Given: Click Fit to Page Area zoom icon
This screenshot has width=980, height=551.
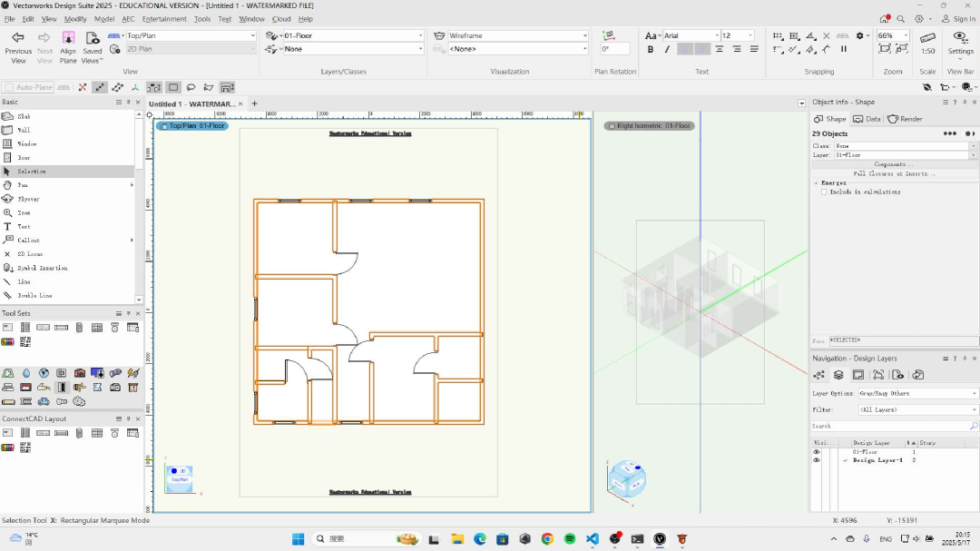Looking at the screenshot, I should [886, 49].
